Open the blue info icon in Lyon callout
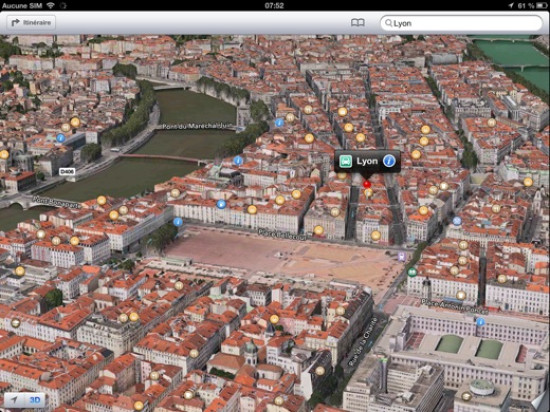 point(389,161)
